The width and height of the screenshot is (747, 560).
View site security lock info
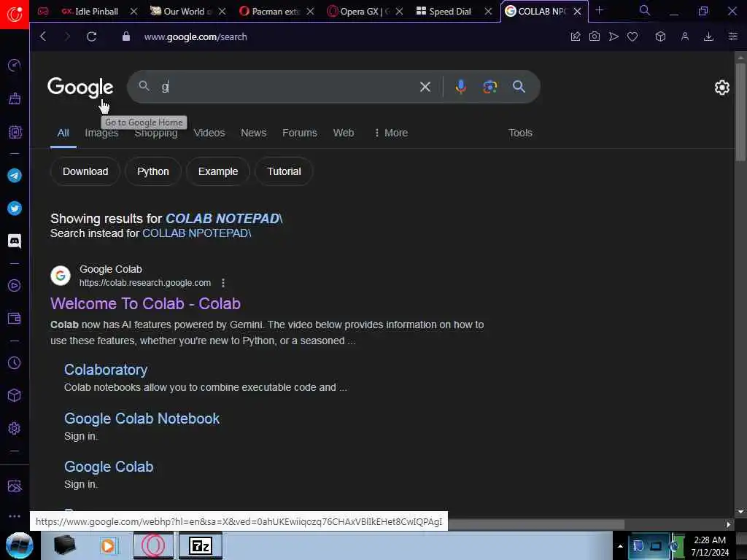(125, 36)
